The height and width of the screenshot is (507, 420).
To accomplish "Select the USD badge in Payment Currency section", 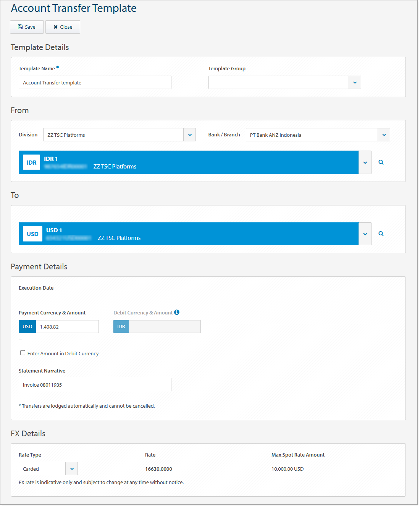I will pos(27,326).
